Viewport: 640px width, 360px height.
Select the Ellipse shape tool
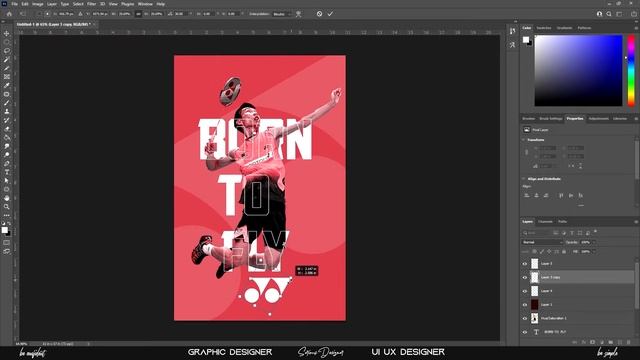[x=7, y=189]
